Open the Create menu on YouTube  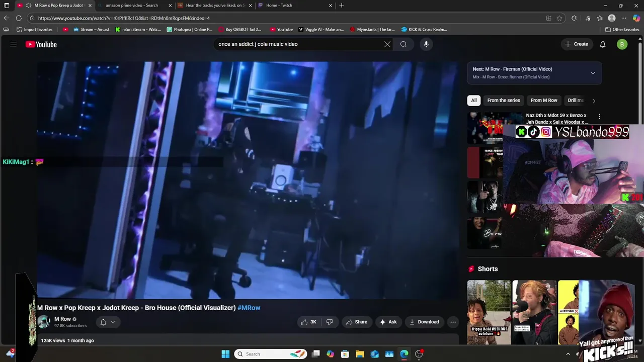577,44
